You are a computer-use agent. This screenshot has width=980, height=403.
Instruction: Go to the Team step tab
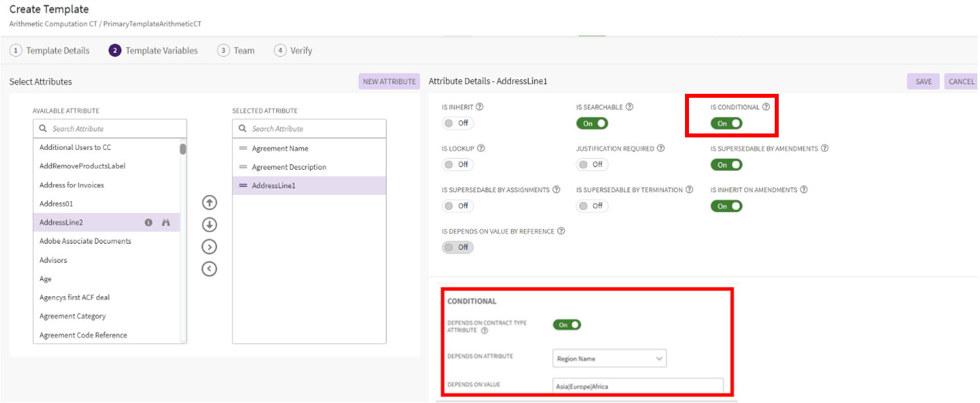click(x=236, y=50)
